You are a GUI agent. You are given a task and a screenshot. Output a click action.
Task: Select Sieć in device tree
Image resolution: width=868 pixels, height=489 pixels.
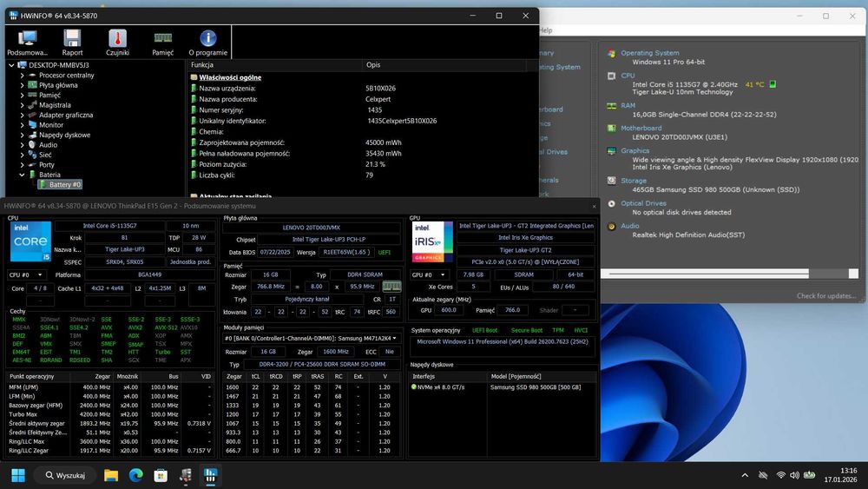click(45, 155)
